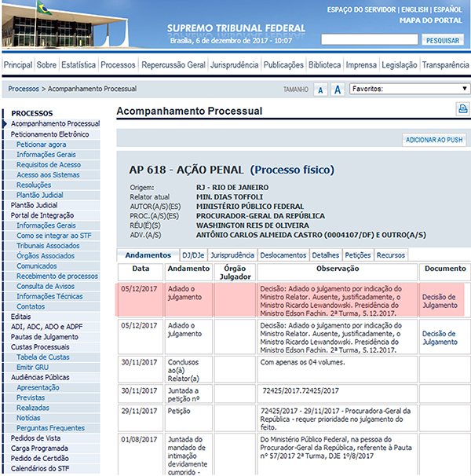Open the Publicações menu

[x=283, y=64]
